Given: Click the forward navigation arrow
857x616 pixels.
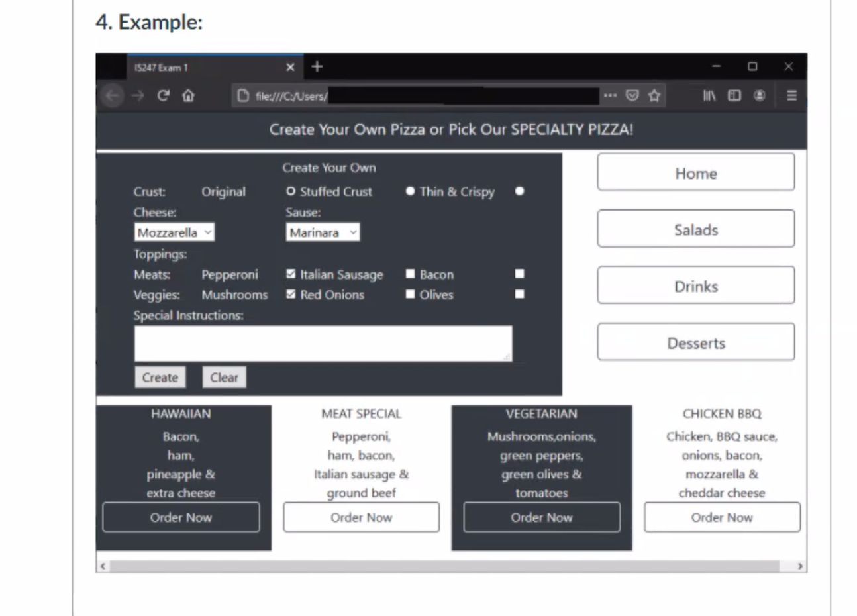Looking at the screenshot, I should pyautogui.click(x=137, y=95).
